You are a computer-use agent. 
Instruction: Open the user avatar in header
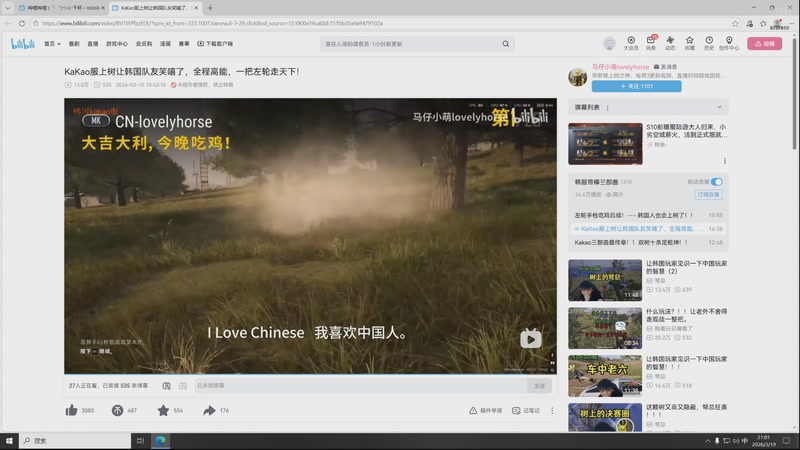click(609, 44)
